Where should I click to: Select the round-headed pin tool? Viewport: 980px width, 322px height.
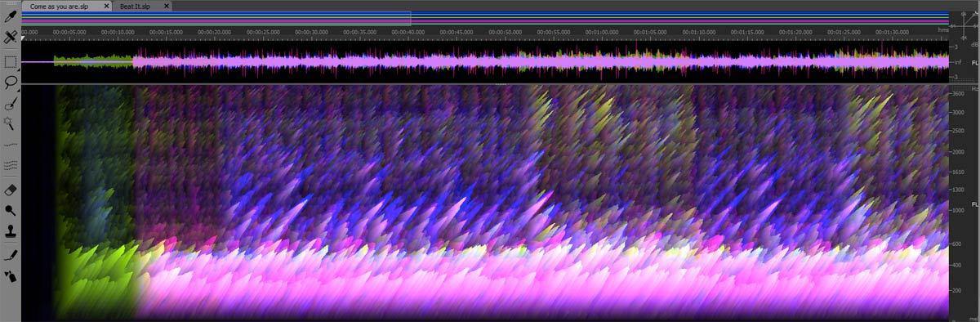(x=11, y=210)
